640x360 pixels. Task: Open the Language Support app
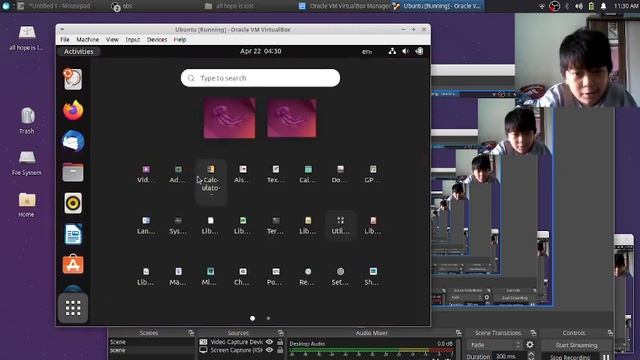pyautogui.click(x=146, y=225)
